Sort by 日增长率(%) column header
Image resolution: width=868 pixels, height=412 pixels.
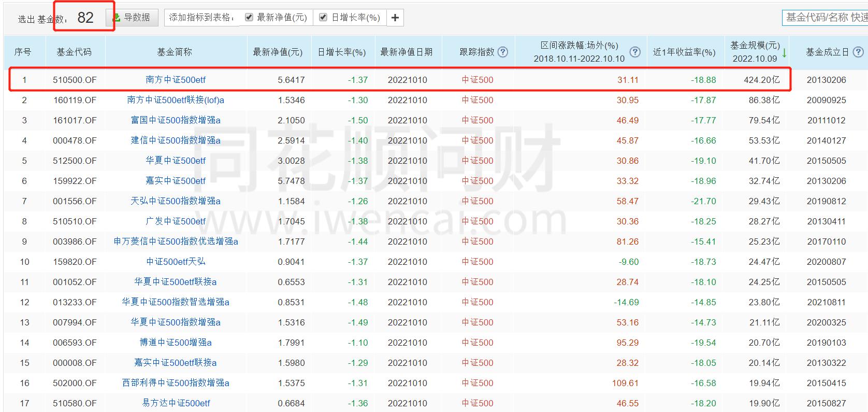click(341, 52)
